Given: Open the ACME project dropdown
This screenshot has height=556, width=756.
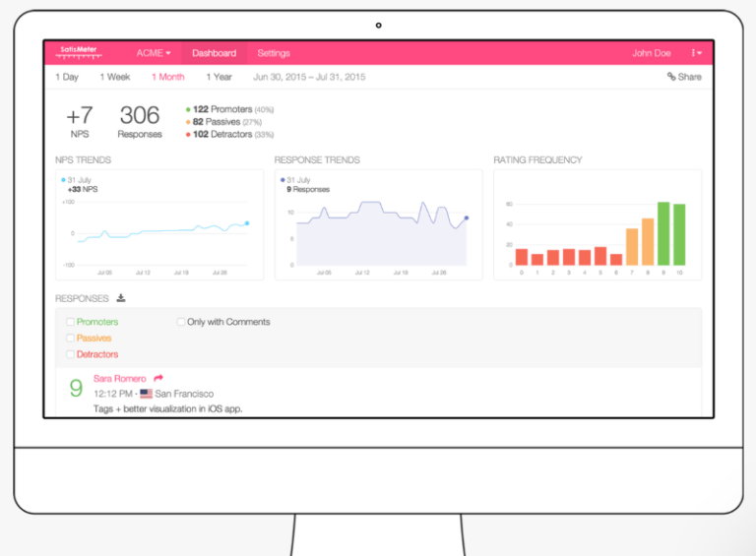Looking at the screenshot, I should [x=154, y=53].
